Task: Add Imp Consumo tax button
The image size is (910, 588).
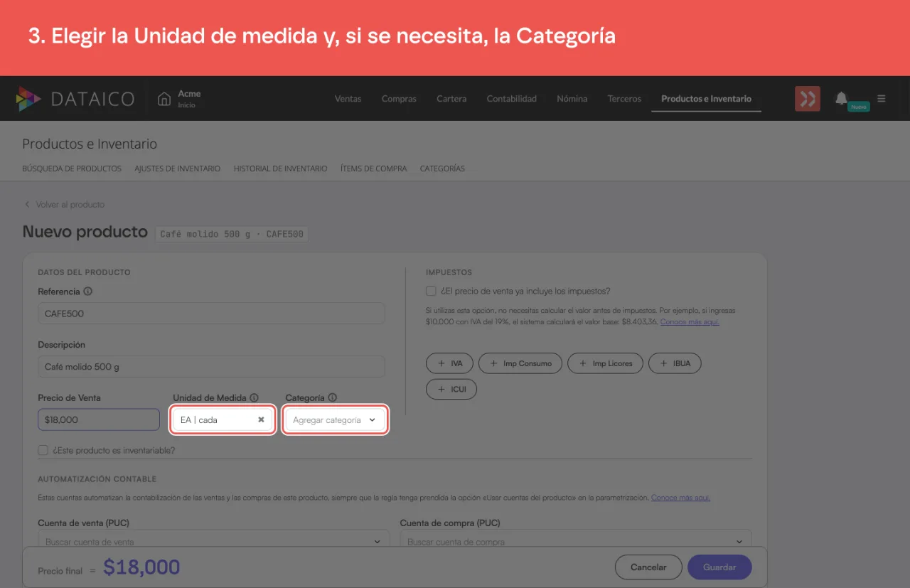Action: click(520, 363)
